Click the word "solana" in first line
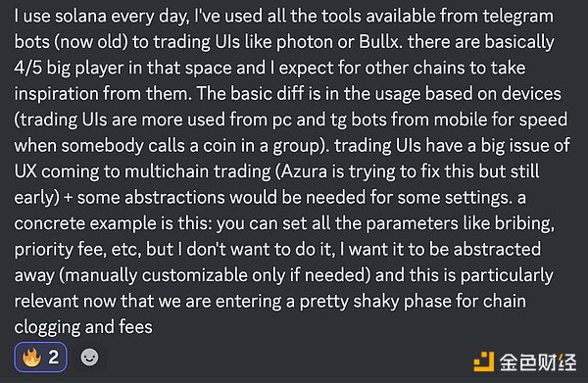This screenshot has height=383, width=588. coord(80,17)
